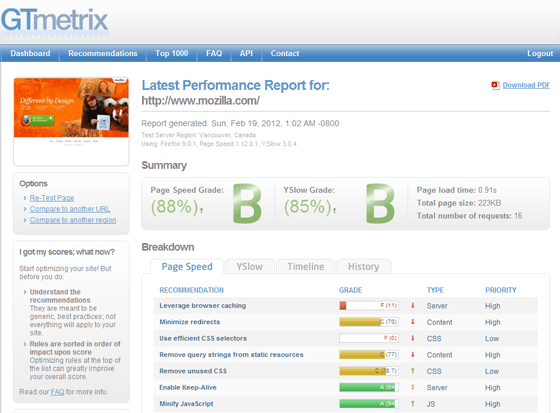Click the F (0) grade bar

(369, 338)
